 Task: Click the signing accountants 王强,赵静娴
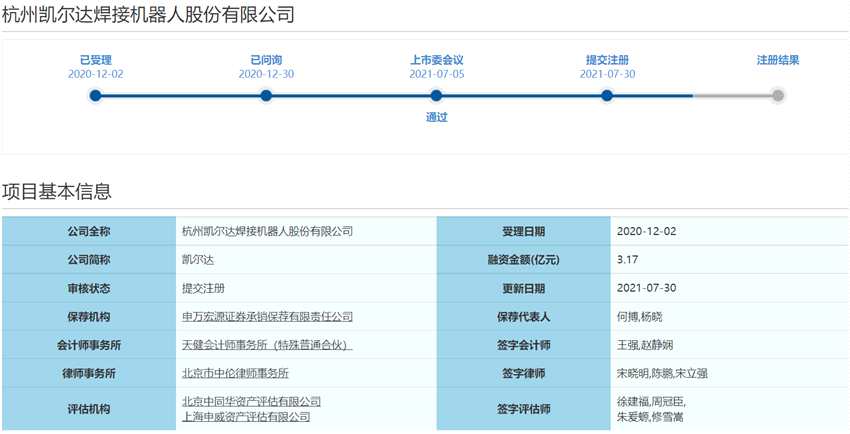645,345
